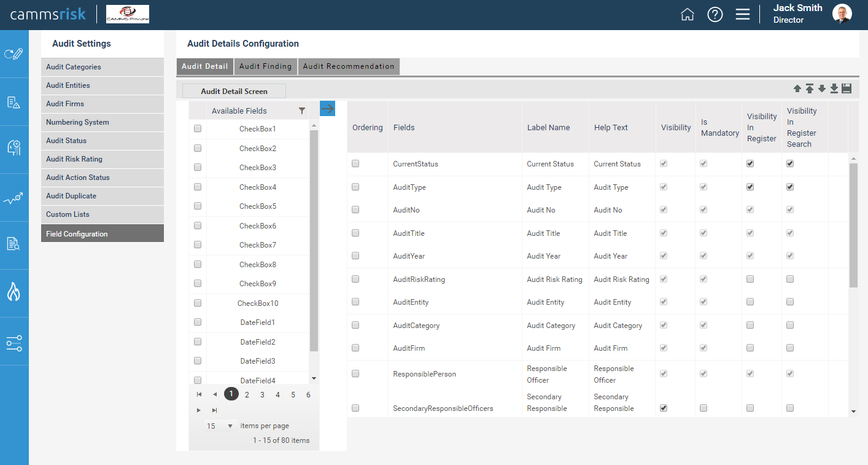Toggle AuditType Visibility In Register checkbox
Viewport: 868px width, 465px height.
[x=750, y=187]
